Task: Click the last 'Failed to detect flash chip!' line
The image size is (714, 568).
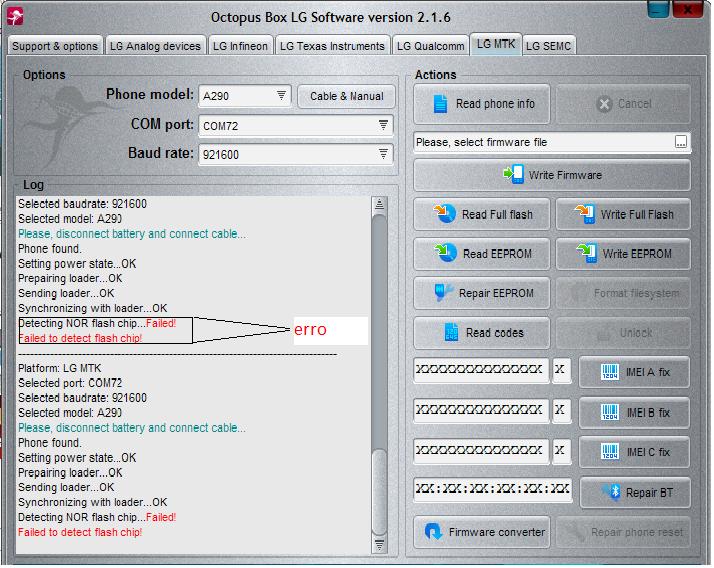Action: pos(80,532)
